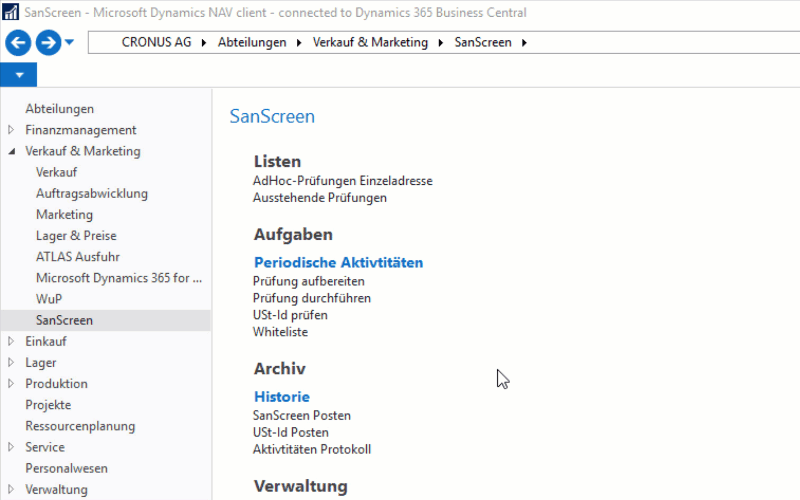Click the blue forward arrow button
800x500 pixels.
click(x=48, y=43)
